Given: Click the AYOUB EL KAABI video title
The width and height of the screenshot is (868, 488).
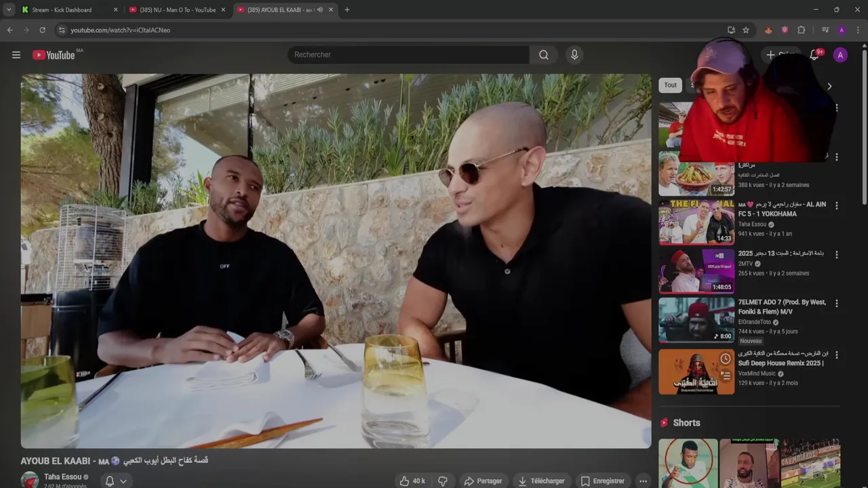Looking at the screenshot, I should point(114,460).
